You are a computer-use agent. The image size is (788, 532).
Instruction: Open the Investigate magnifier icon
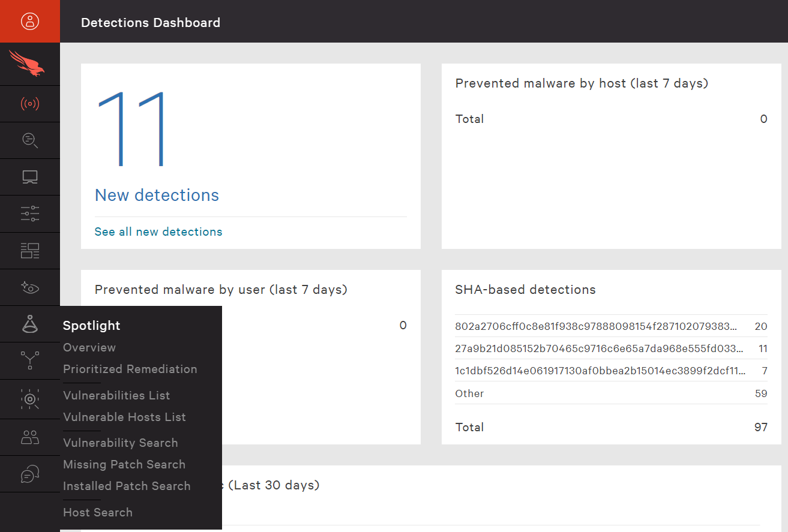30,140
